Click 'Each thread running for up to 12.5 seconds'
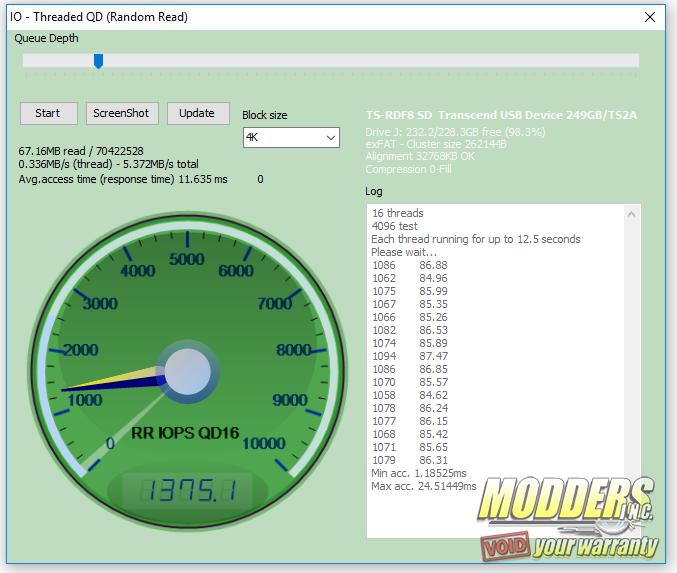677x573 pixels. coord(476,239)
